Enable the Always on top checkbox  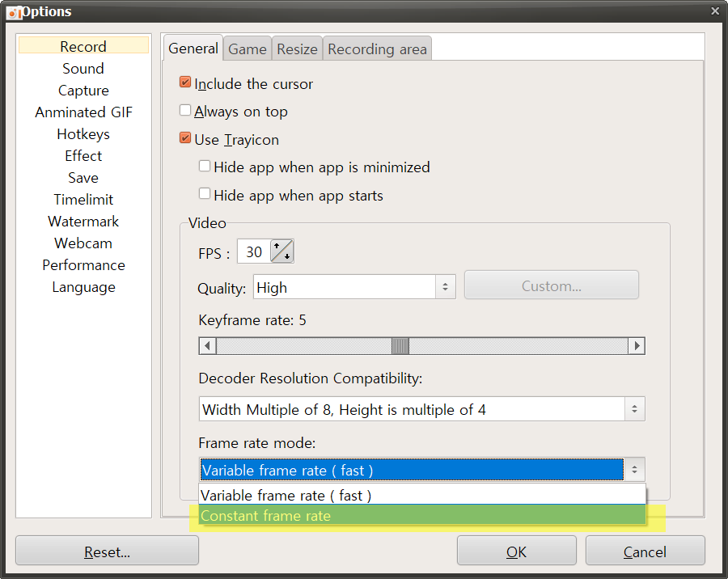185,112
